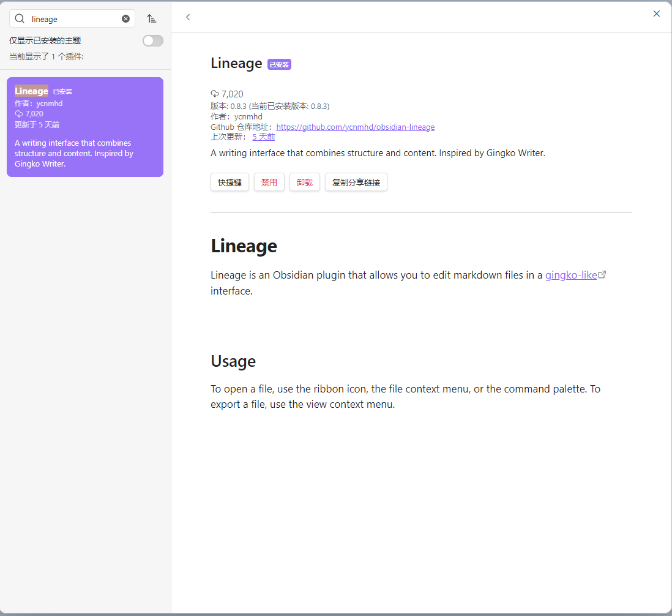Image resolution: width=672 pixels, height=616 pixels.
Task: Type in the plugin search field
Action: (73, 19)
